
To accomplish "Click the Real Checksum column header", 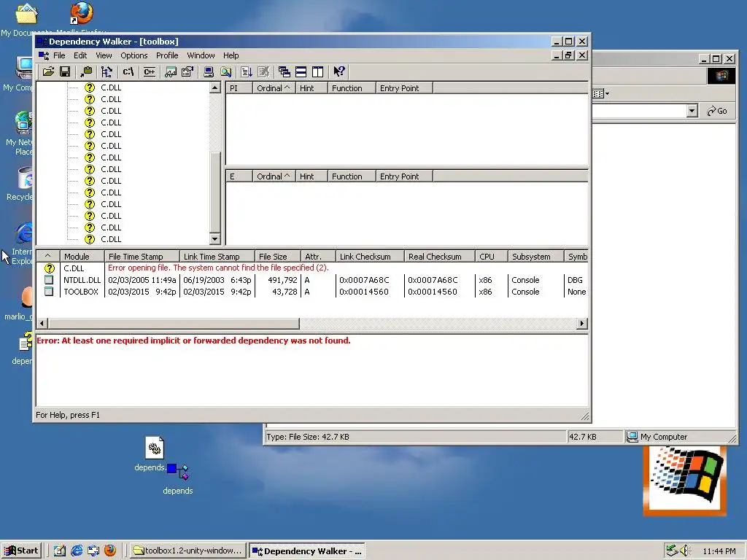I will (439, 257).
